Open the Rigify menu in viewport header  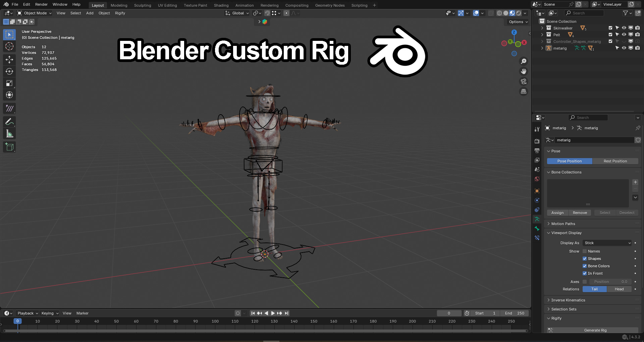point(120,13)
